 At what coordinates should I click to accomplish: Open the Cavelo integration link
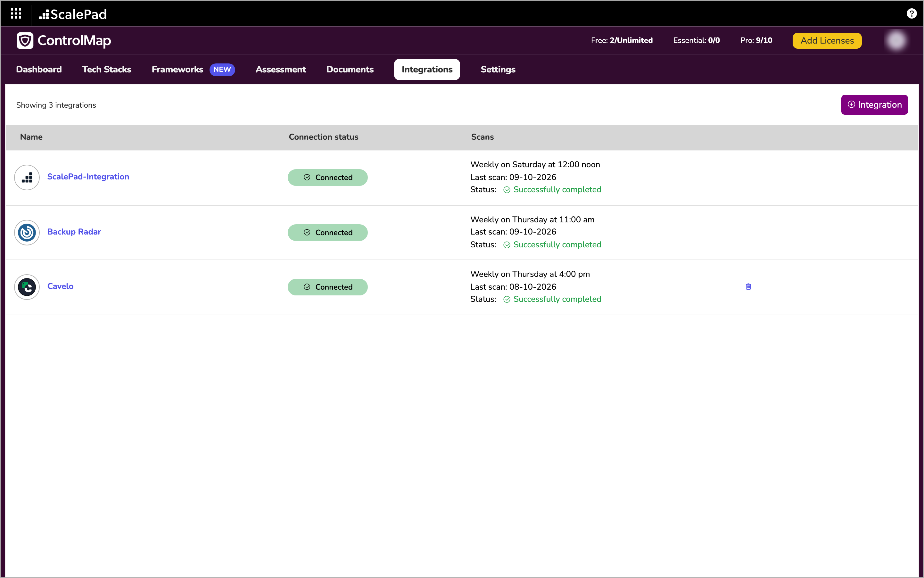61,286
